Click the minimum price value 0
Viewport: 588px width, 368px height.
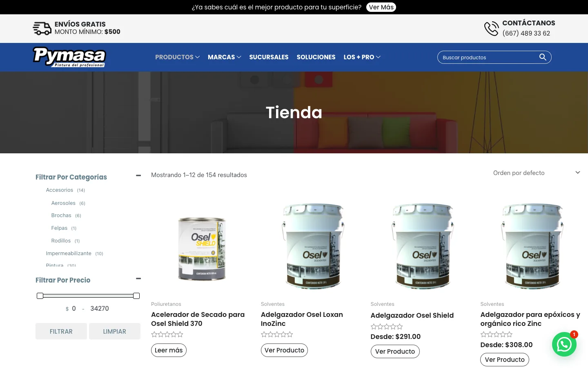(x=74, y=309)
